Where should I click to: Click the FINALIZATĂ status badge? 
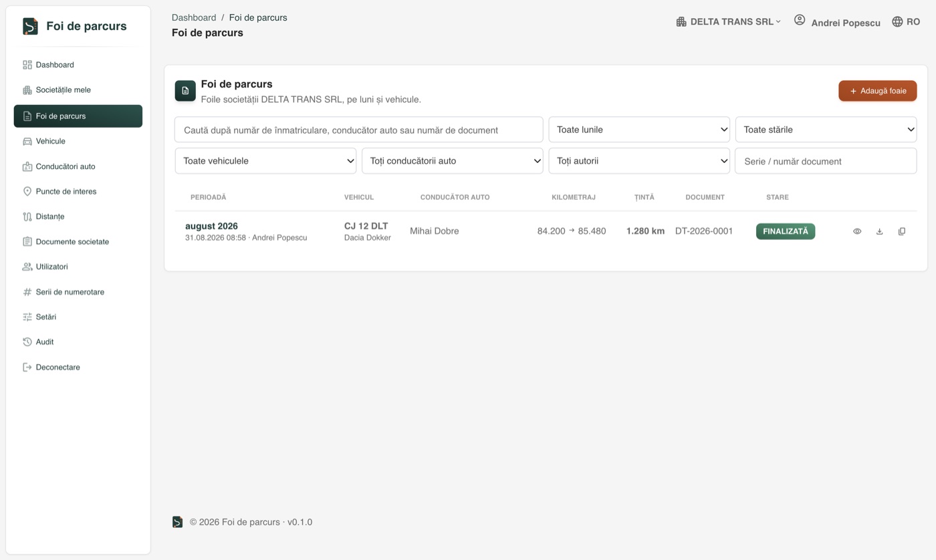tap(786, 231)
